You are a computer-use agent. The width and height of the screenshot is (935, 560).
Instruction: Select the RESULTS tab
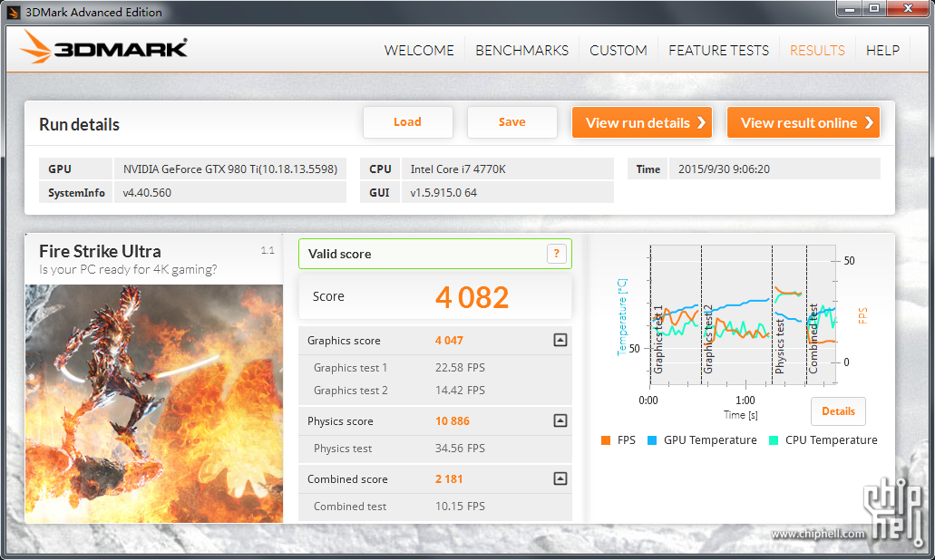817,51
